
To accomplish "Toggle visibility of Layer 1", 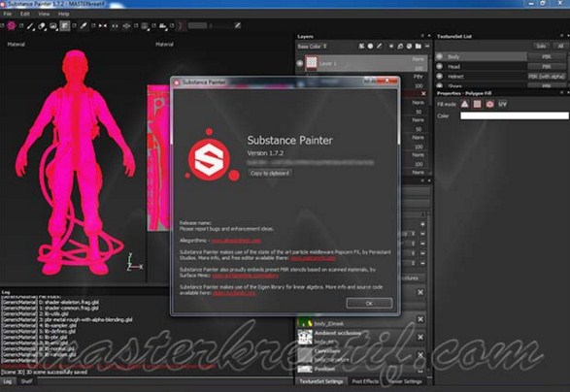I will pyautogui.click(x=300, y=63).
